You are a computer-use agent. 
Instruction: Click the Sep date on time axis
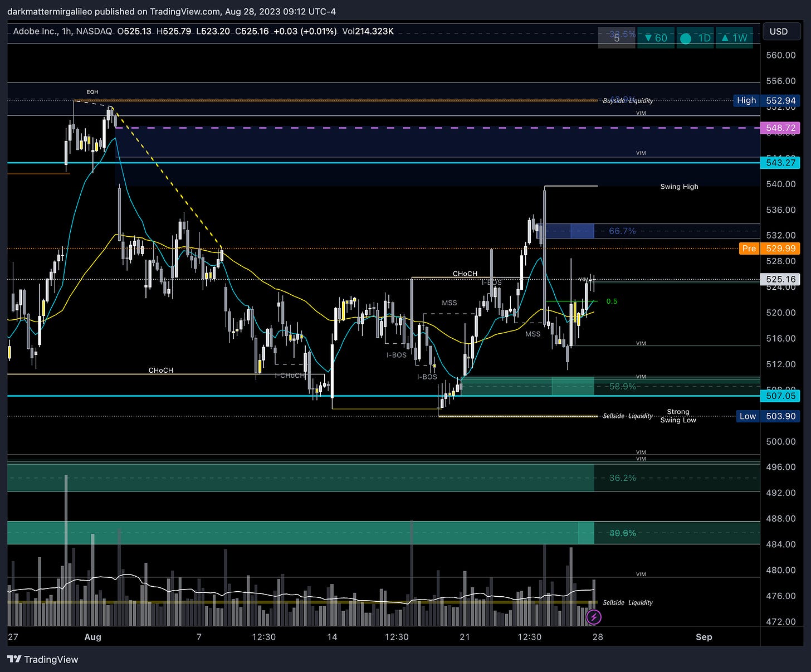pyautogui.click(x=703, y=637)
